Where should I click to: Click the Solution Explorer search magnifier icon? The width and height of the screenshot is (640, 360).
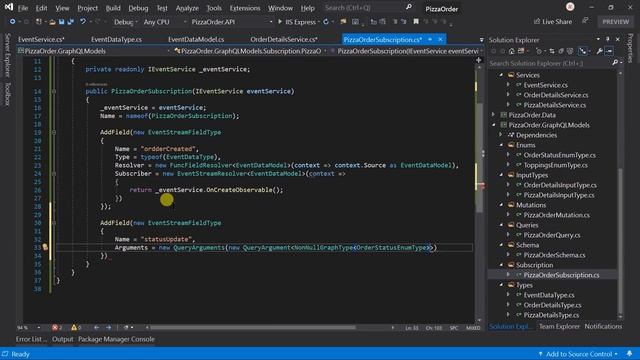coord(615,63)
